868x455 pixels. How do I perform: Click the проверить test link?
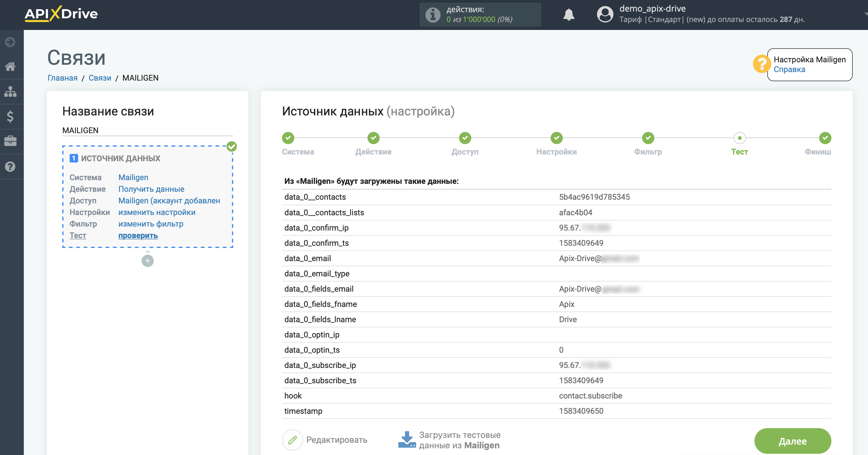138,235
